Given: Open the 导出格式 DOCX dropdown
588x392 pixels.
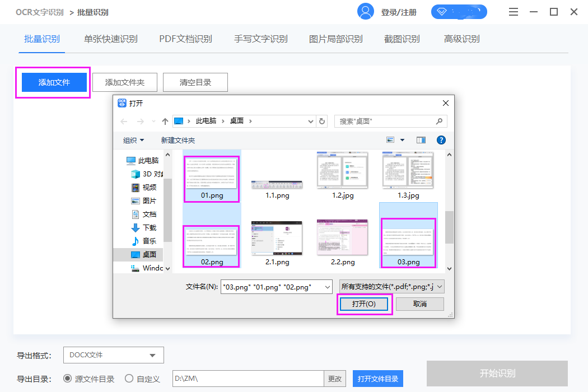Looking at the screenshot, I should click(x=114, y=355).
